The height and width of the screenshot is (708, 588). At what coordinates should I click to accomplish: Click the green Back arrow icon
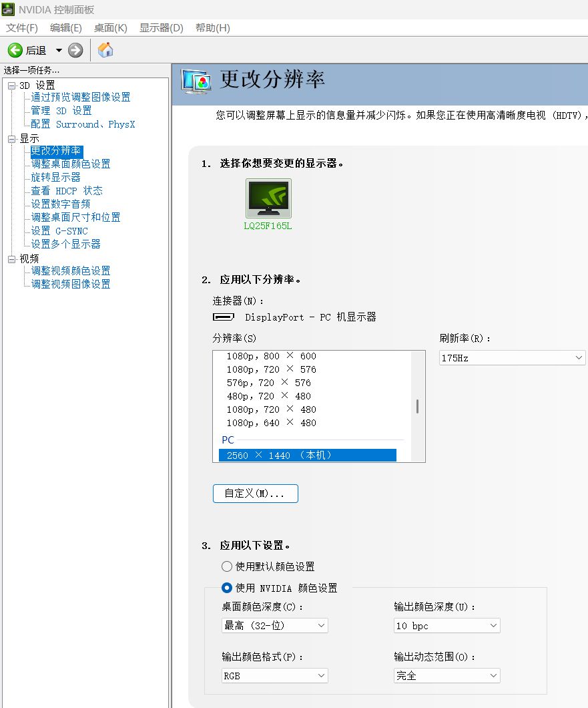click(15, 50)
